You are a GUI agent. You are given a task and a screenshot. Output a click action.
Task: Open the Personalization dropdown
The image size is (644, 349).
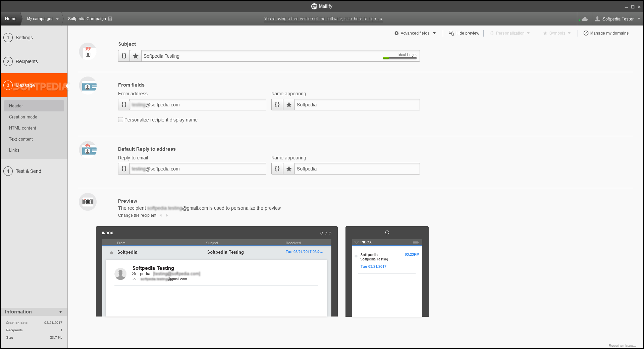[510, 33]
